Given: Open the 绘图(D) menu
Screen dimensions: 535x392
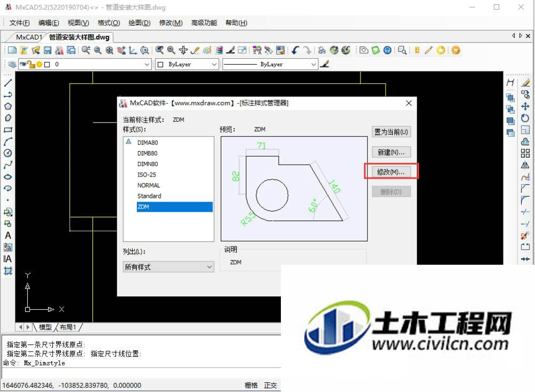Looking at the screenshot, I should 139,23.
